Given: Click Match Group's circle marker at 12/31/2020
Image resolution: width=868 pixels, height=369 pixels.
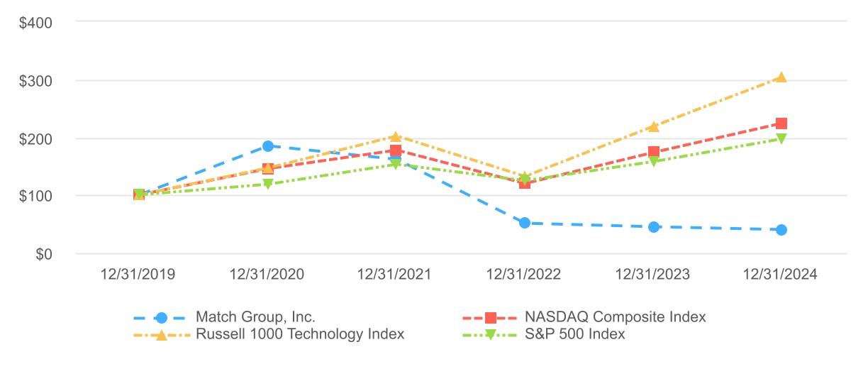Looking at the screenshot, I should (268, 146).
